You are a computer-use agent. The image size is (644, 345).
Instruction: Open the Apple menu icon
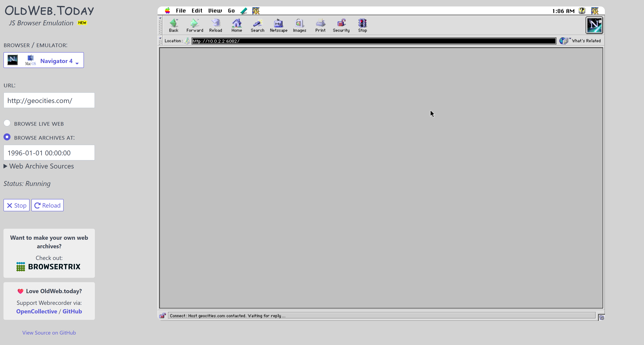tap(168, 10)
